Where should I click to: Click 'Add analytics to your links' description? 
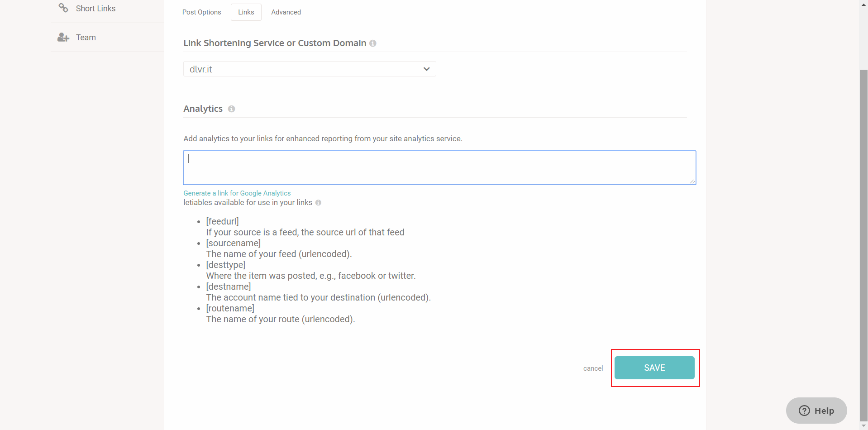323,139
